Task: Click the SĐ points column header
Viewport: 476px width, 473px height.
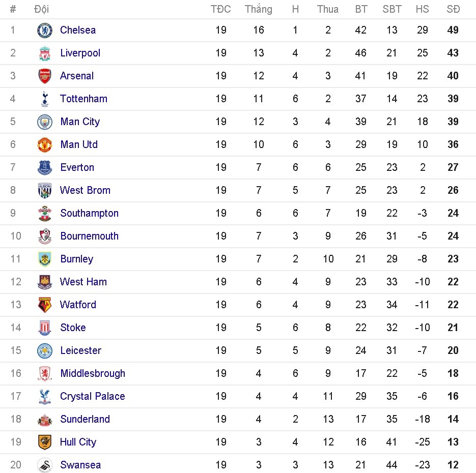Action: coord(453,9)
